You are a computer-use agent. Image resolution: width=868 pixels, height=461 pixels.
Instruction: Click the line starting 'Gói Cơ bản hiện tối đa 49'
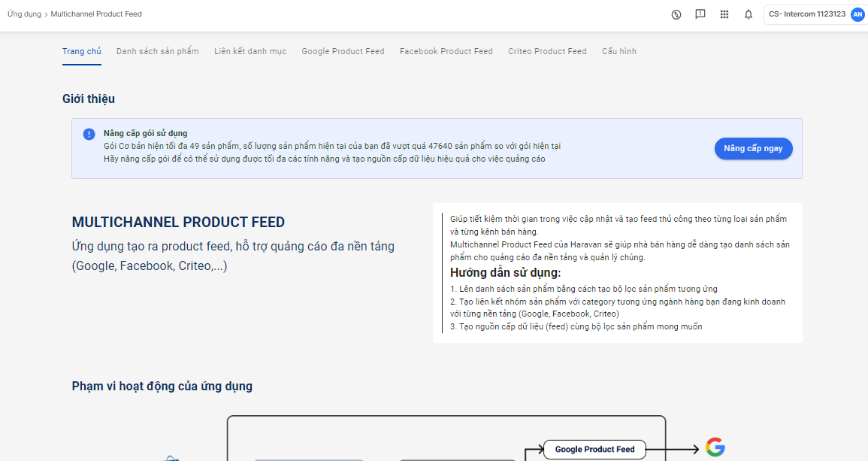coord(332,147)
